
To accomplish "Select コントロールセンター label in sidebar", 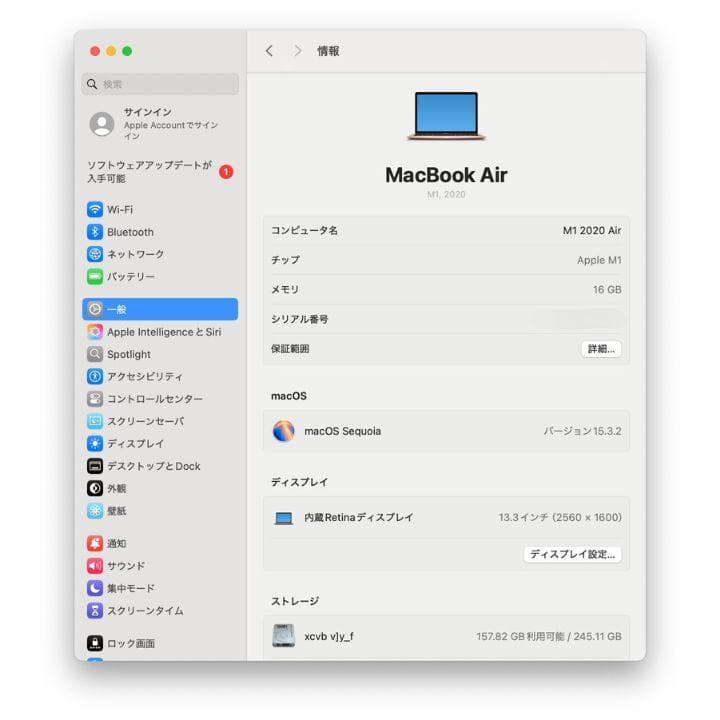I will click(155, 399).
